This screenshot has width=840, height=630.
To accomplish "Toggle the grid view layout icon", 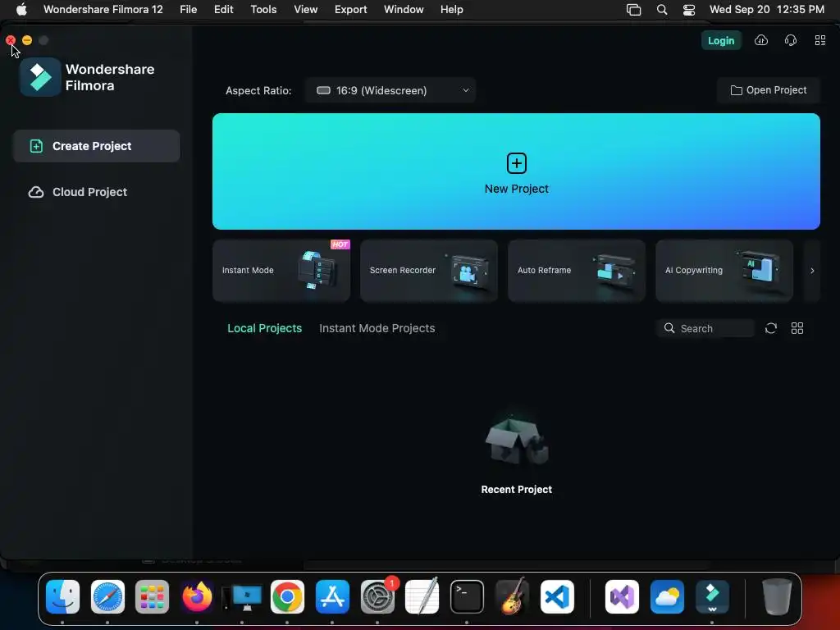I will click(x=797, y=328).
